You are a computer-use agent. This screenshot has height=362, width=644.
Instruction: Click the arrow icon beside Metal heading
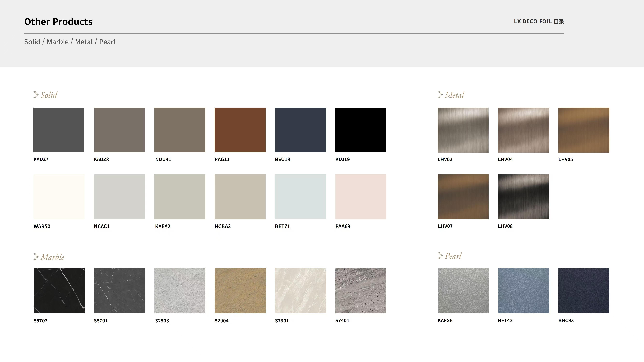pos(440,95)
